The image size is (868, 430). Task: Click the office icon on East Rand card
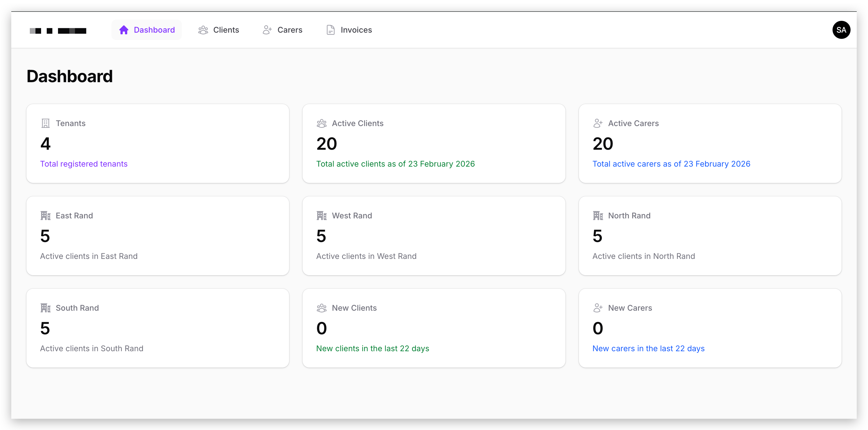click(x=46, y=216)
